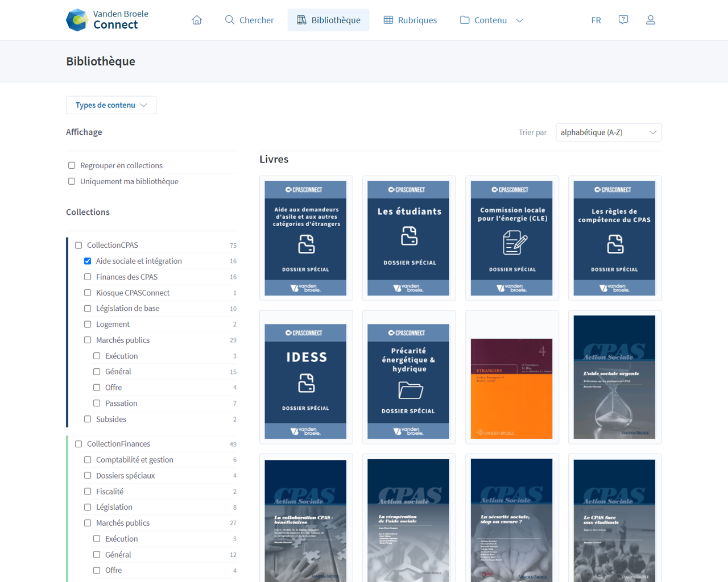Image resolution: width=728 pixels, height=582 pixels.
Task: Click the Général label with count 15
Action: coord(118,371)
